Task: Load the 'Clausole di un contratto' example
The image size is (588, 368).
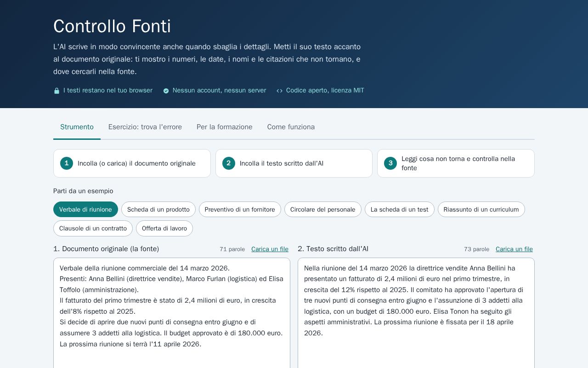Action: coord(93,228)
